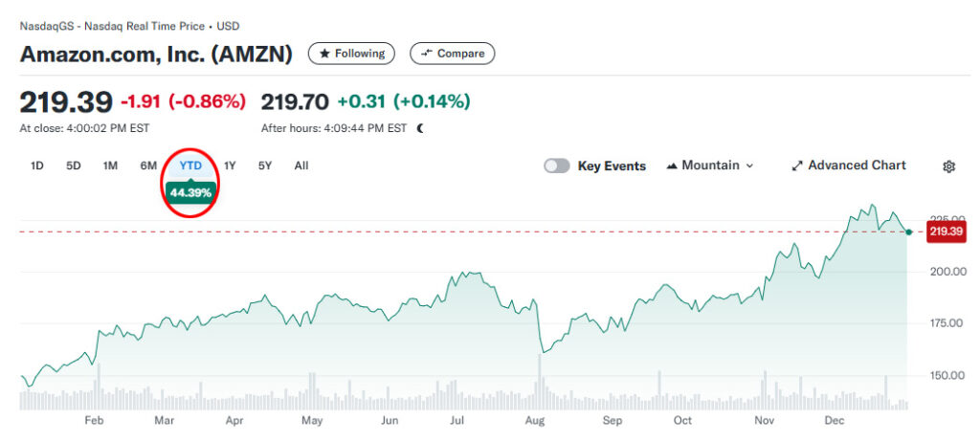Select the 5D time range
This screenshot has width=980, height=441.
click(x=74, y=165)
